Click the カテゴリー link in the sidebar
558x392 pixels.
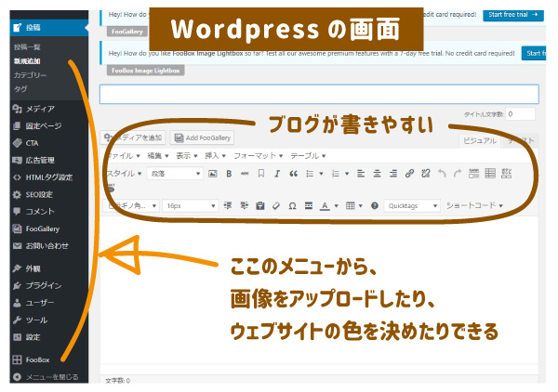coord(32,74)
